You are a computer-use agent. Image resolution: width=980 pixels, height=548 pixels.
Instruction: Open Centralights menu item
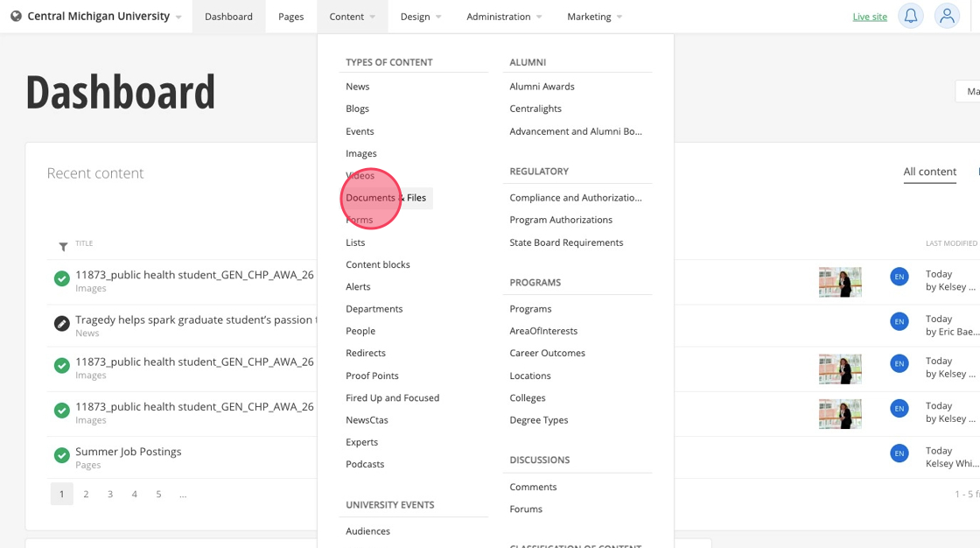(x=535, y=109)
